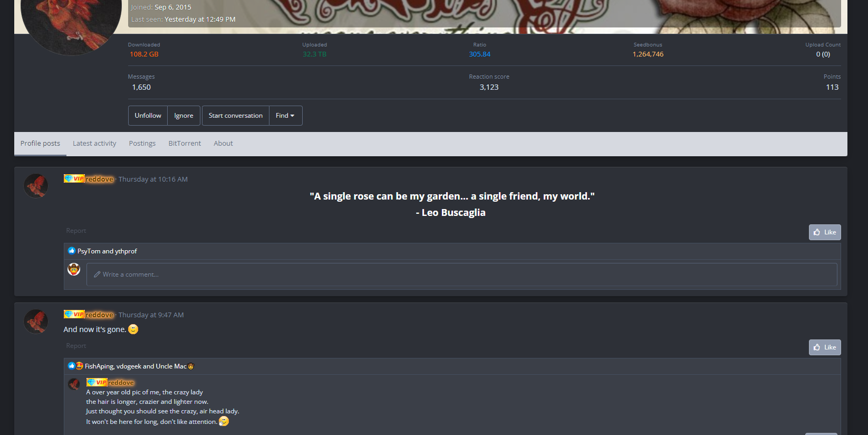The width and height of the screenshot is (868, 435).
Task: Click the reaction icons beside FishAping
Action: [x=75, y=366]
